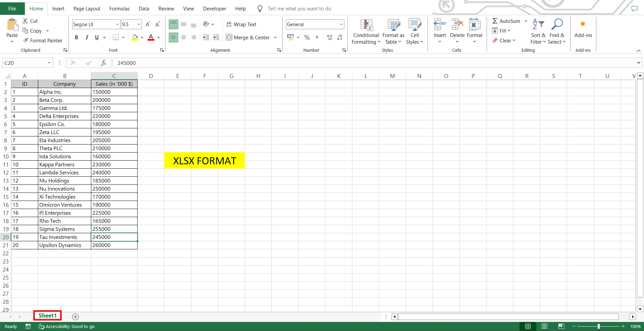This screenshot has width=644, height=331.
Task: Add a new sheet with the plus icon
Action: [x=76, y=317]
